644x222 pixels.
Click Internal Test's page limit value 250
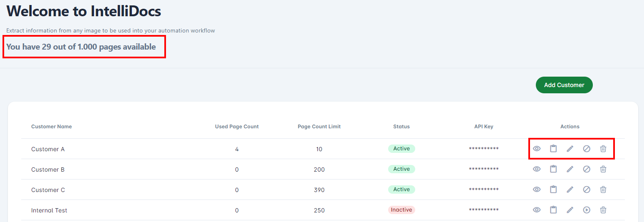pyautogui.click(x=319, y=210)
